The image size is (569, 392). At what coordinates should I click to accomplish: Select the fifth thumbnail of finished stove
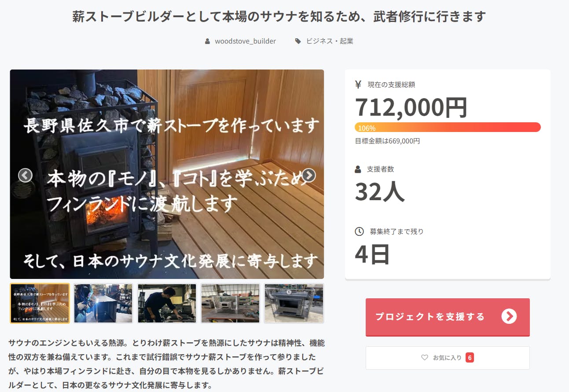[294, 303]
